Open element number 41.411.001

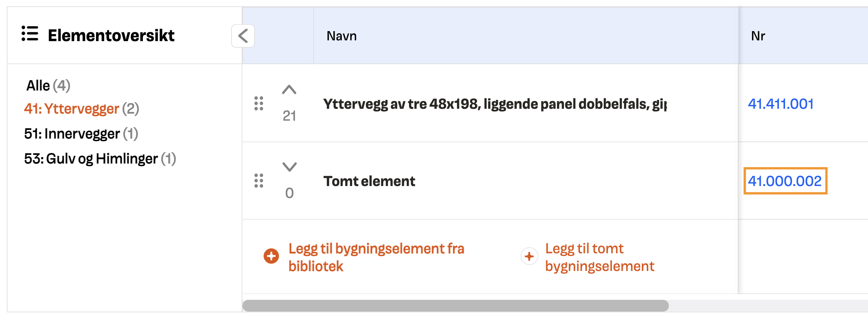click(x=781, y=104)
